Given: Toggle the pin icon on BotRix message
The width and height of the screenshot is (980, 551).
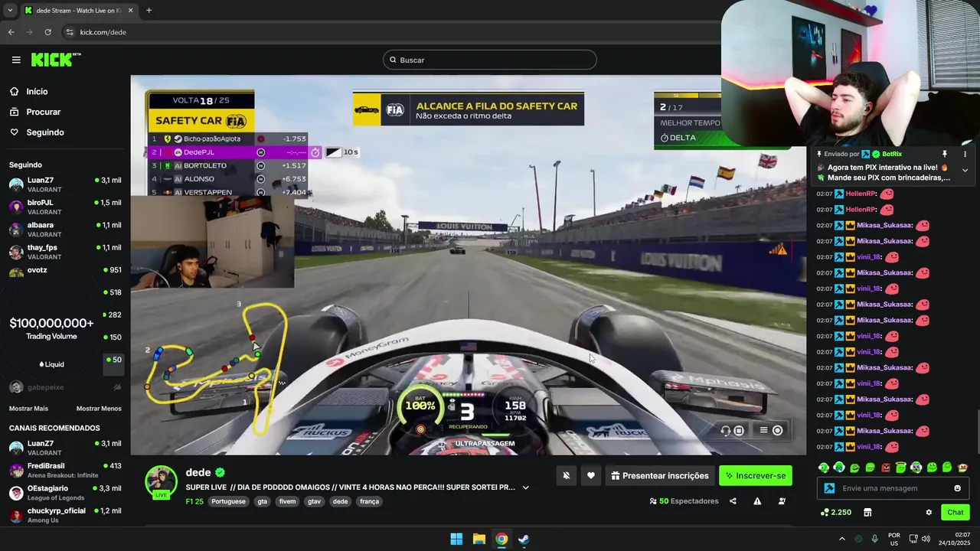Looking at the screenshot, I should pos(945,154).
